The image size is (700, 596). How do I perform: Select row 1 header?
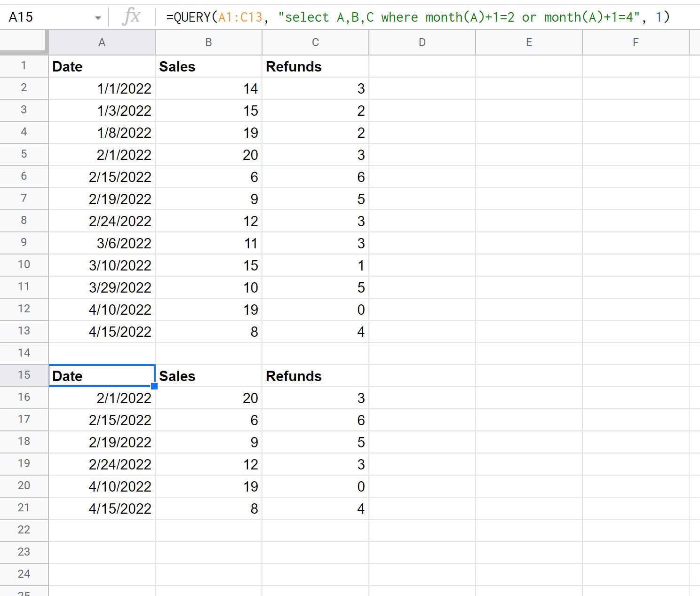(24, 66)
